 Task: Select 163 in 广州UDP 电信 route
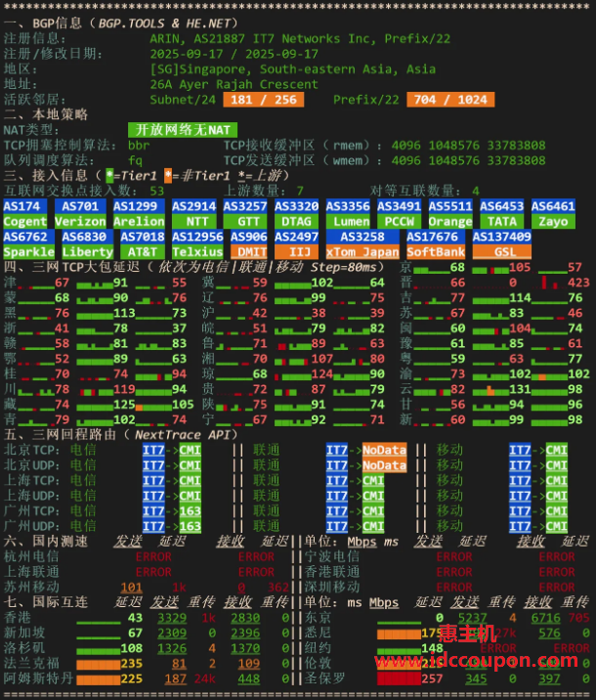click(x=191, y=526)
